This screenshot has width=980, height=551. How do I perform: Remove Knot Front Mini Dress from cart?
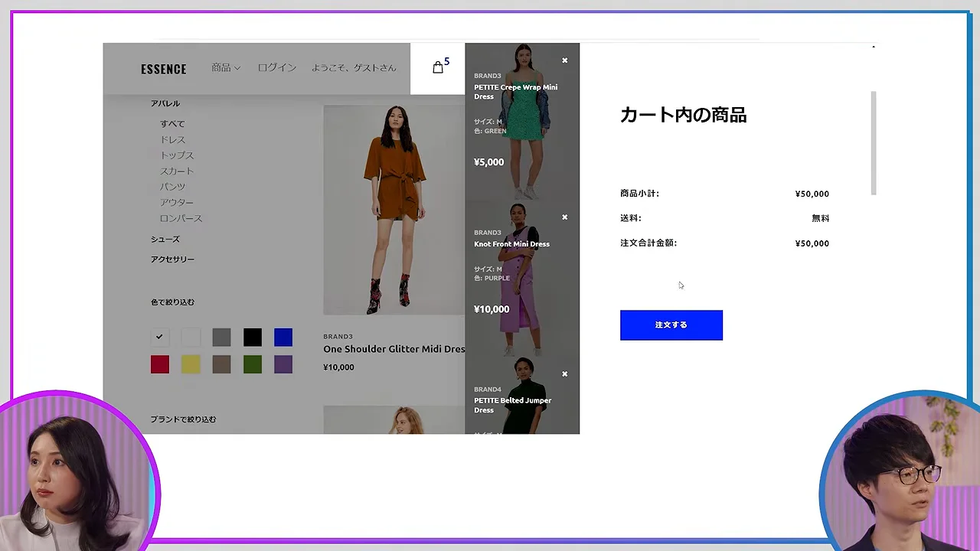pos(565,217)
